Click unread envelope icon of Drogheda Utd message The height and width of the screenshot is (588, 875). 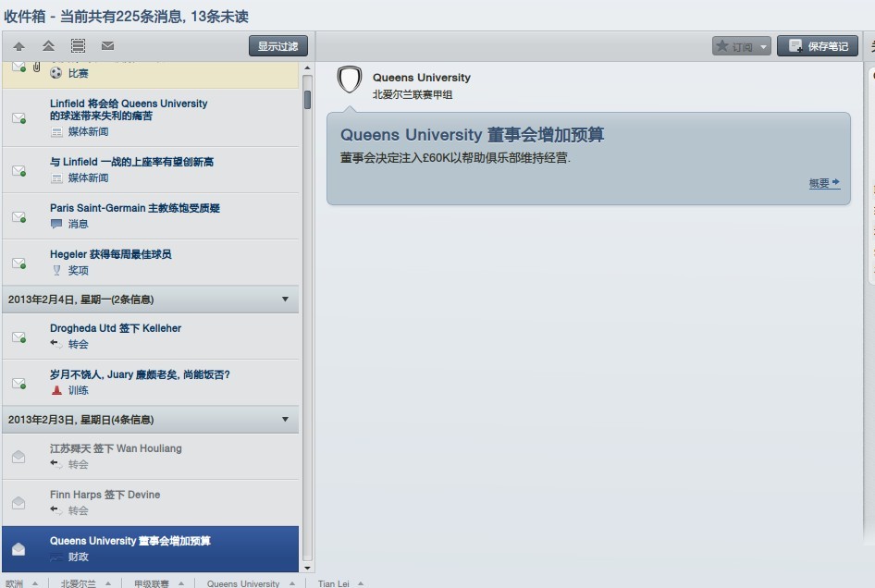[19, 337]
